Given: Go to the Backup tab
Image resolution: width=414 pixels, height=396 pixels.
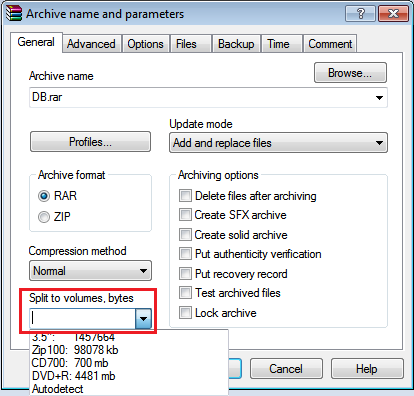Looking at the screenshot, I should click(x=236, y=44).
